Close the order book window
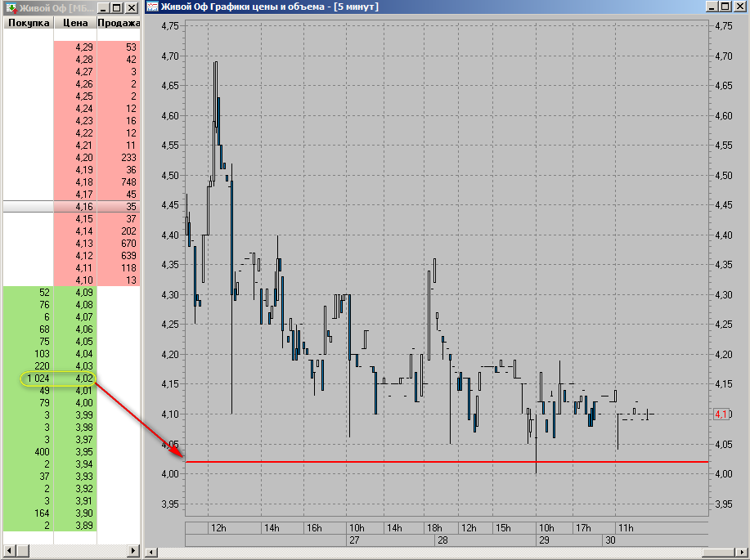The image size is (750, 560). (x=132, y=7)
